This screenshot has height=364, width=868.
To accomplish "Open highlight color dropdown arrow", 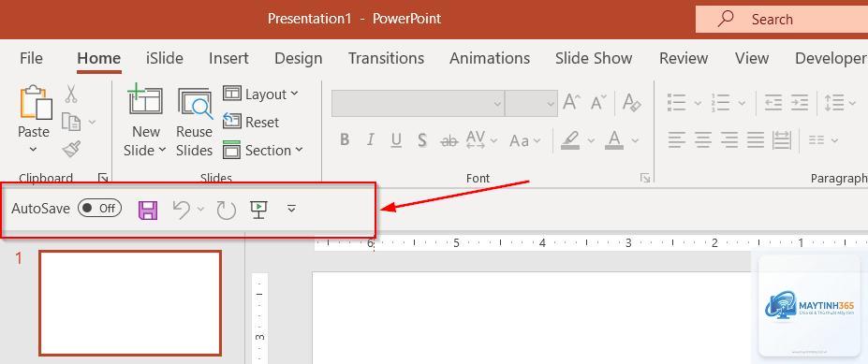I will [x=591, y=140].
